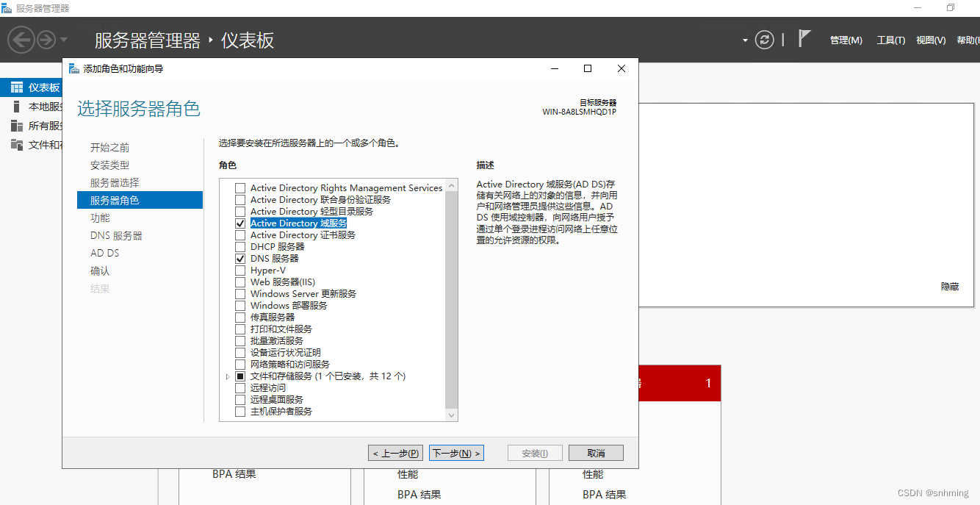Image resolution: width=980 pixels, height=505 pixels.
Task: Open the navigation history dropdown arrow
Action: pos(64,40)
